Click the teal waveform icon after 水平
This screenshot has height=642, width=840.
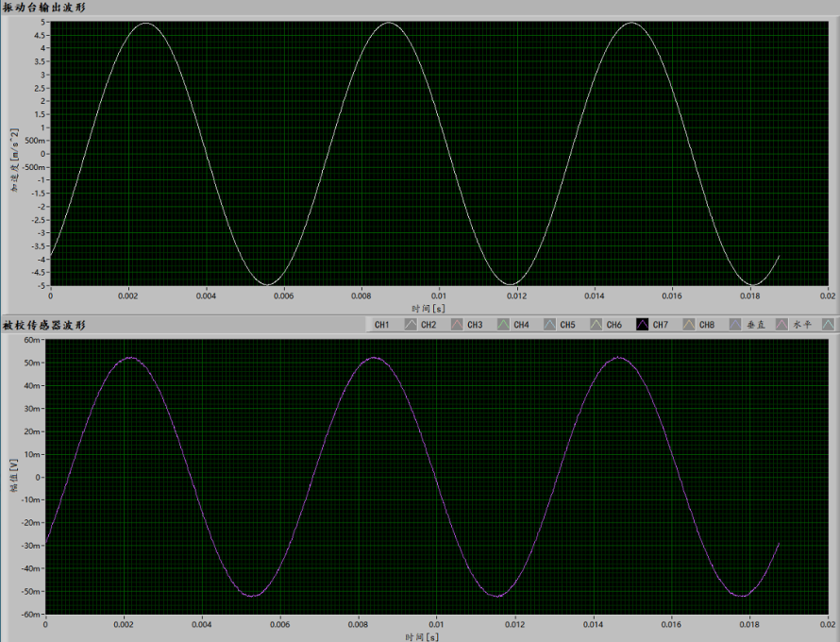(x=829, y=324)
